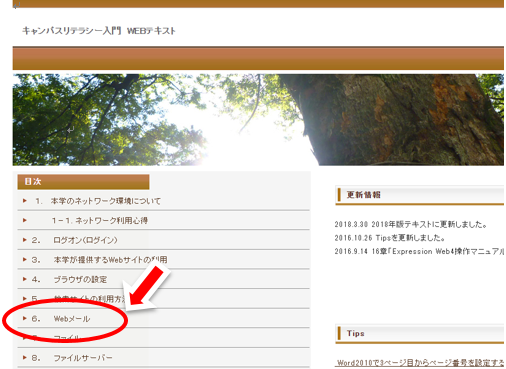Click the arrow bullet beside 本学が提供するWebサイトの利用
Image resolution: width=506 pixels, height=369 pixels.
25,259
